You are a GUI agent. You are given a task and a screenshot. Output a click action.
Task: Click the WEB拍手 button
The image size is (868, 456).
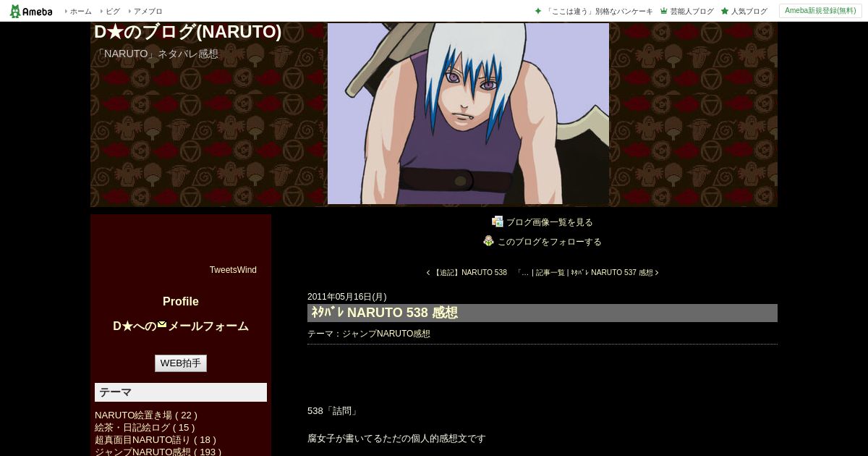181,363
